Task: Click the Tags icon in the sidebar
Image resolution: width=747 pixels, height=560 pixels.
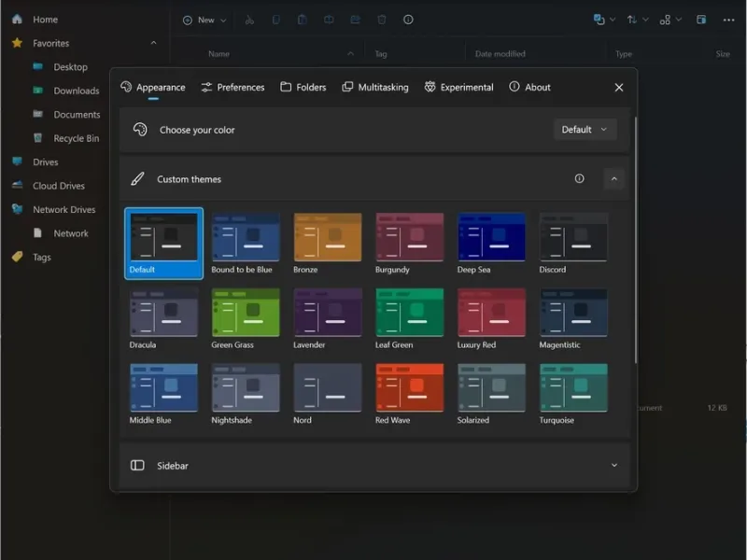Action: tap(17, 258)
